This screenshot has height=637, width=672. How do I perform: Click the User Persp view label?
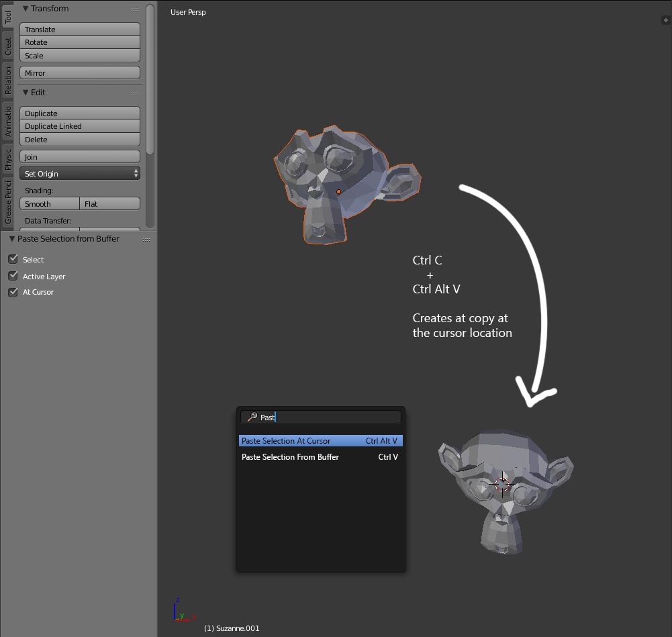coord(188,12)
